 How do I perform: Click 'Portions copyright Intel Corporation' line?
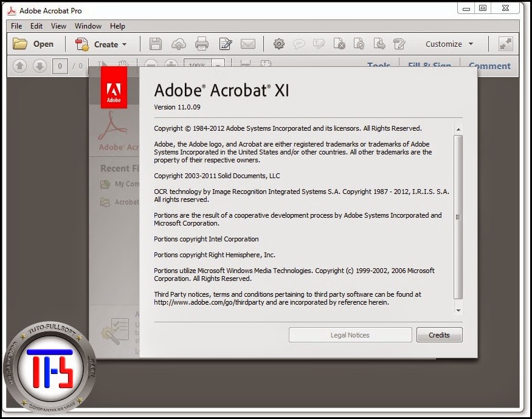click(x=206, y=239)
